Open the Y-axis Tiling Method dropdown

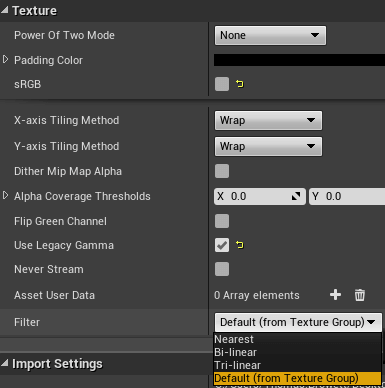(268, 146)
